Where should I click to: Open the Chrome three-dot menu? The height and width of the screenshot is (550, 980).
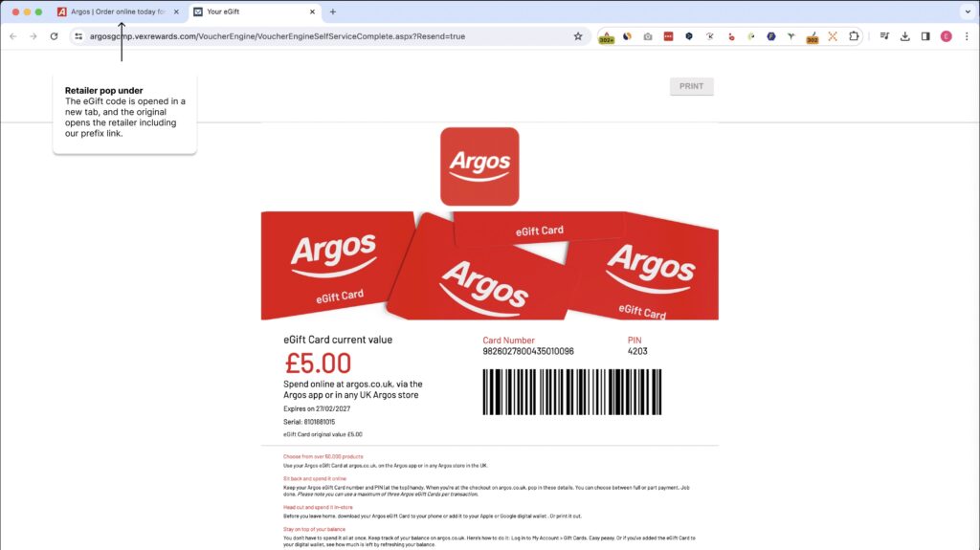967,36
